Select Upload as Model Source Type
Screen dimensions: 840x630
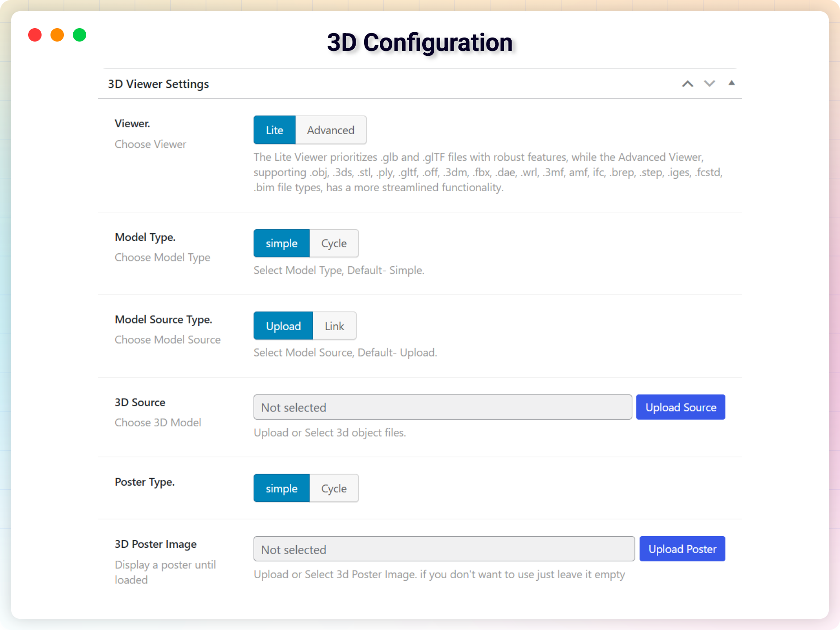[x=283, y=326]
